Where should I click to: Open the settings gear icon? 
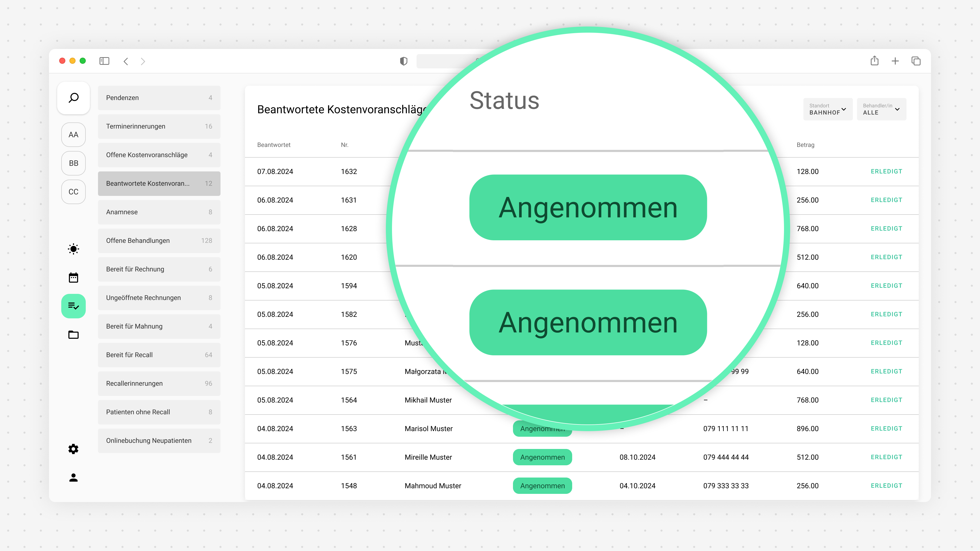(73, 449)
